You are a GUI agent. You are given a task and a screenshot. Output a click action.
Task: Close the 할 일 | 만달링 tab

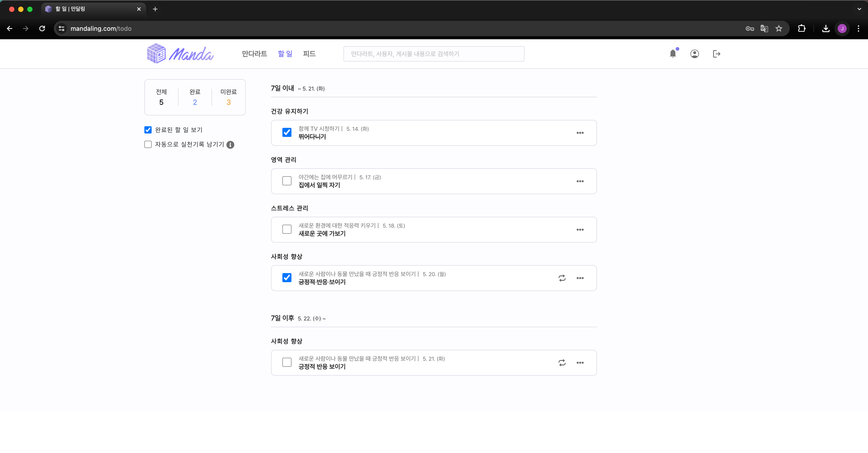pos(139,9)
